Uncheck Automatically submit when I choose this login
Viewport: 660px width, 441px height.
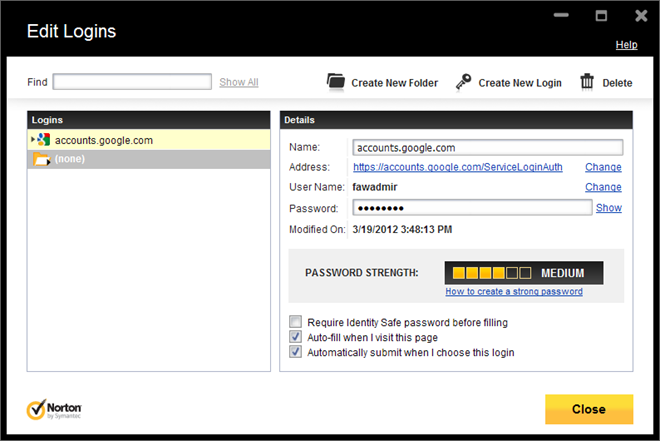[295, 352]
